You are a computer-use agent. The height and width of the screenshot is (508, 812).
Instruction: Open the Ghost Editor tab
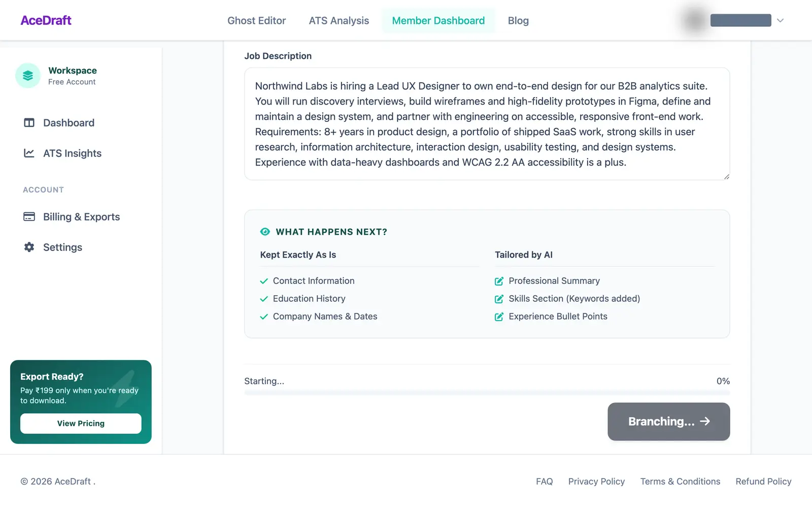[257, 21]
